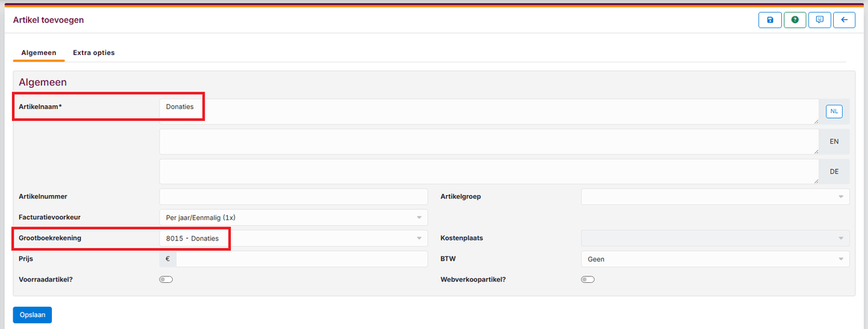Click the DE language label
This screenshot has width=868, height=329.
[x=834, y=172]
